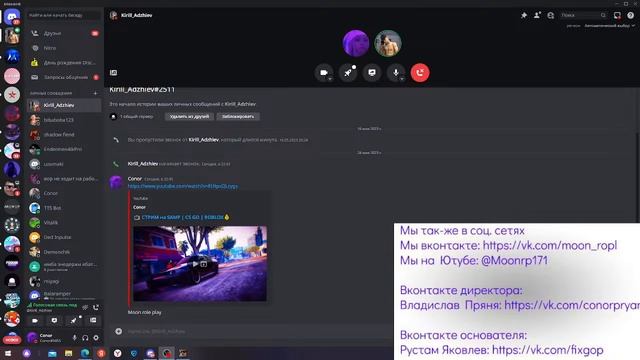Click Kirill_Adzhiev name in missed call notice
This screenshot has width=640, height=360.
coord(203,140)
